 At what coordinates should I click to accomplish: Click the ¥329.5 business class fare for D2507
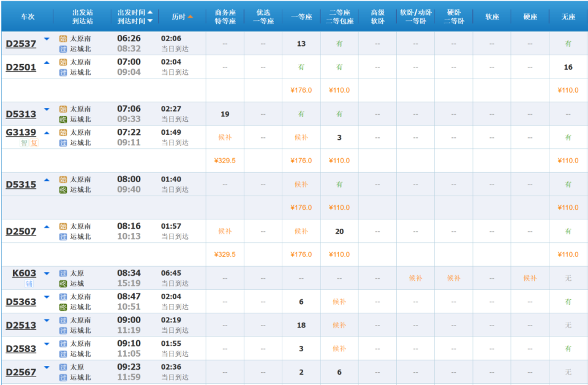point(225,254)
